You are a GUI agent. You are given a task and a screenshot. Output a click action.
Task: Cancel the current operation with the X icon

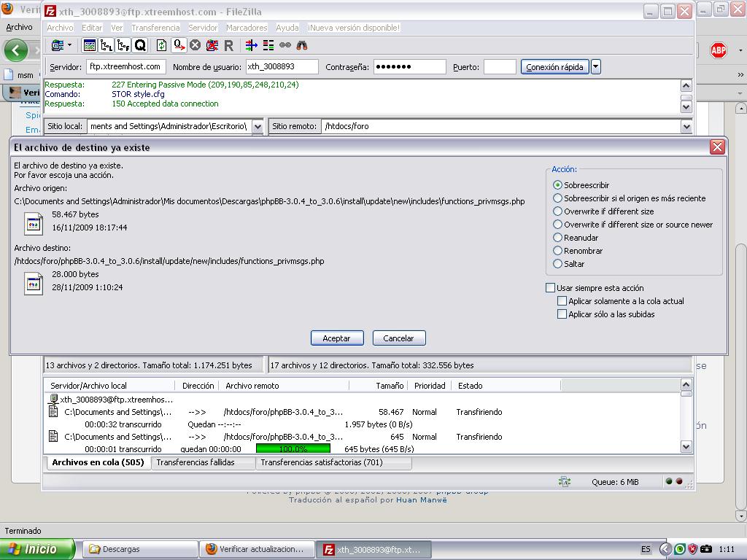pyautogui.click(x=196, y=45)
